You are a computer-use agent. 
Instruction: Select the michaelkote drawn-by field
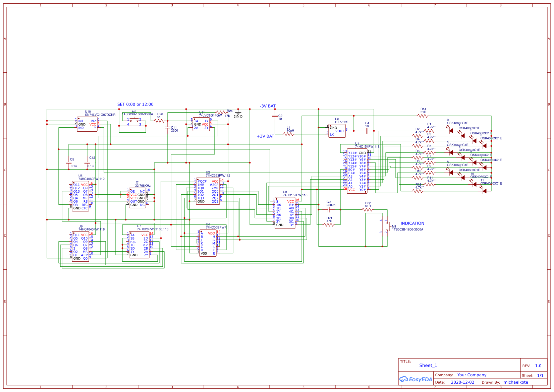click(x=515, y=382)
